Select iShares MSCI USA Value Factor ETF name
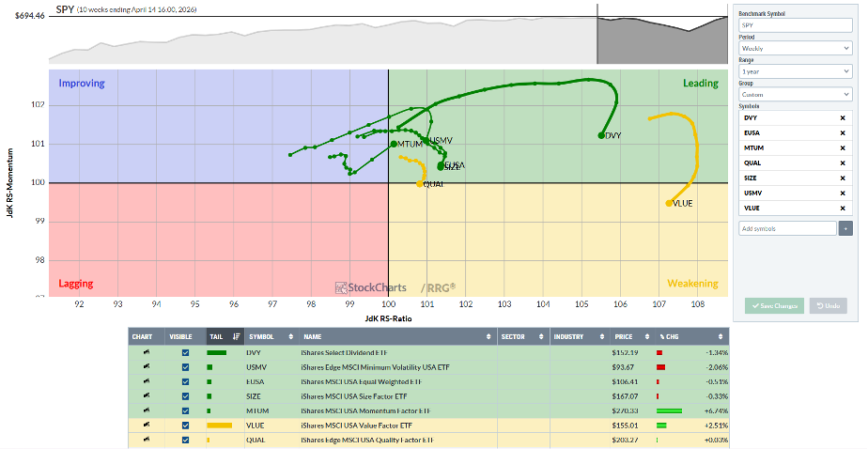 [356, 426]
